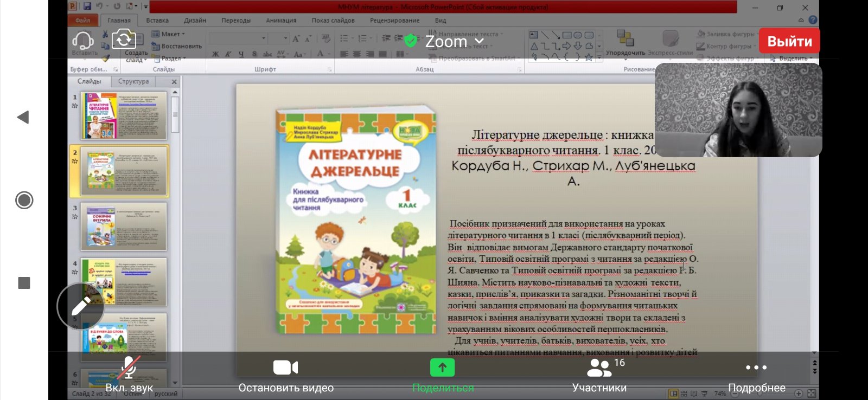Viewport: 868px width, 400px height.
Task: Tap Остановить видео to turn off camera
Action: tap(286, 375)
